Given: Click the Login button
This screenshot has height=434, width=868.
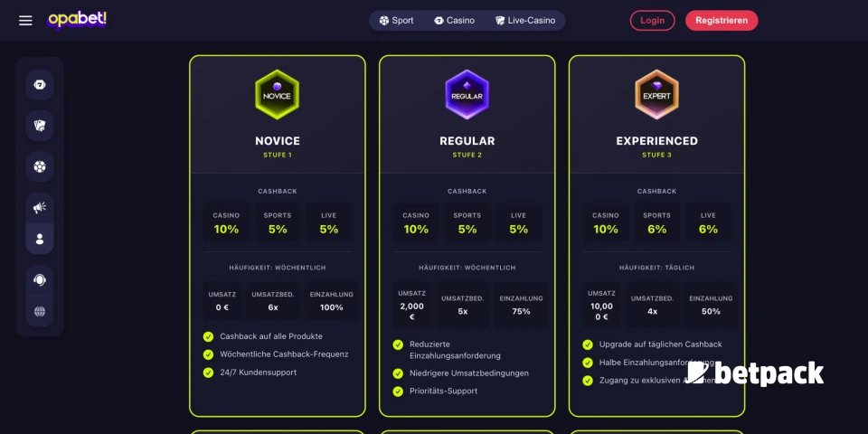Looking at the screenshot, I should [652, 21].
